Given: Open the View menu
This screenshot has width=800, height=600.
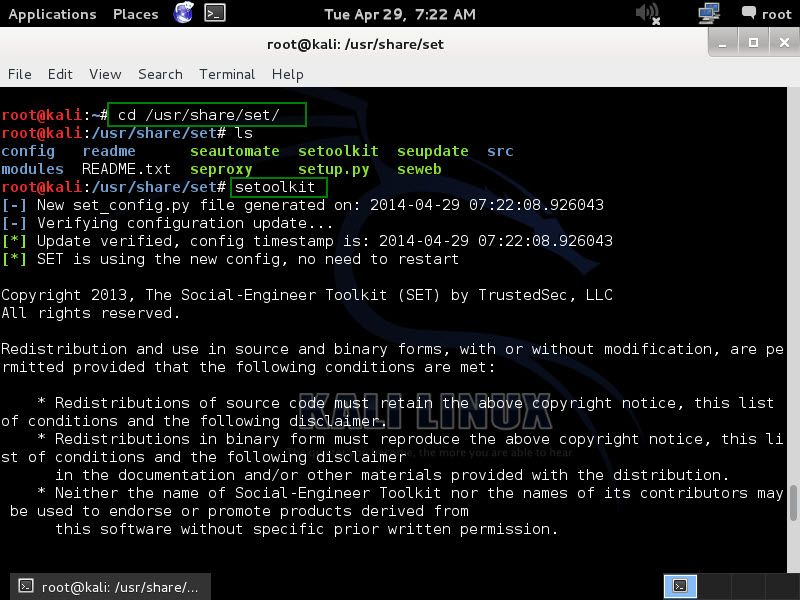Looking at the screenshot, I should click(105, 74).
